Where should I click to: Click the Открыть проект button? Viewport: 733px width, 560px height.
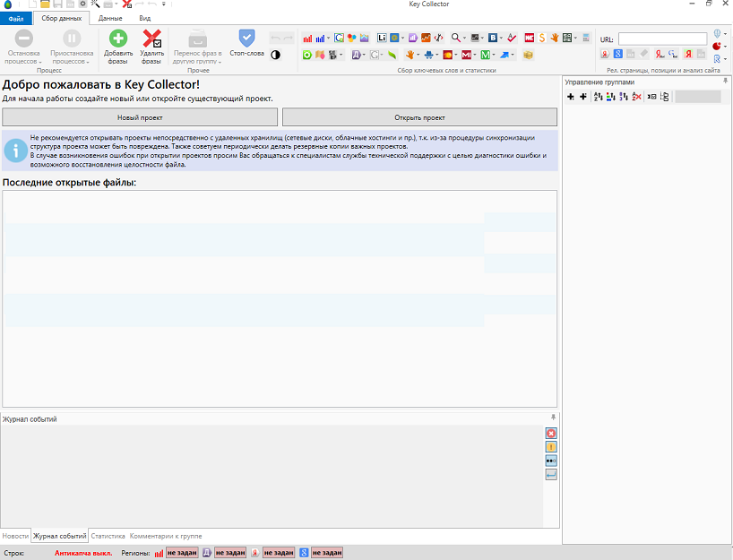[419, 117]
